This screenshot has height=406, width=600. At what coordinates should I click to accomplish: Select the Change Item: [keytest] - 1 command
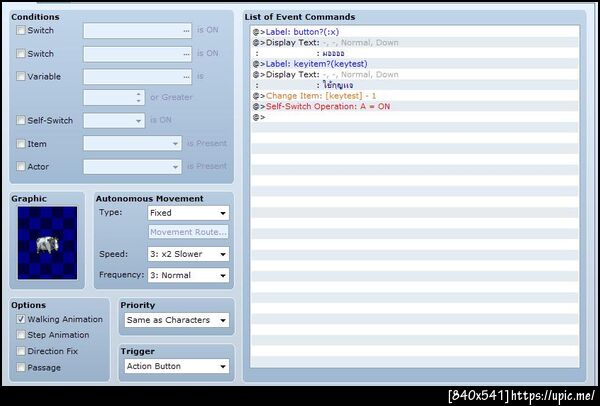click(414, 96)
